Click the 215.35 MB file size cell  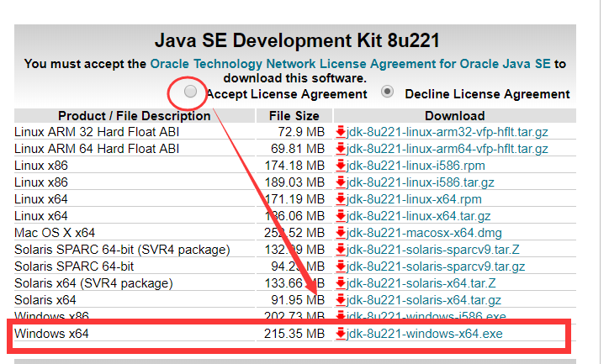pyautogui.click(x=294, y=334)
